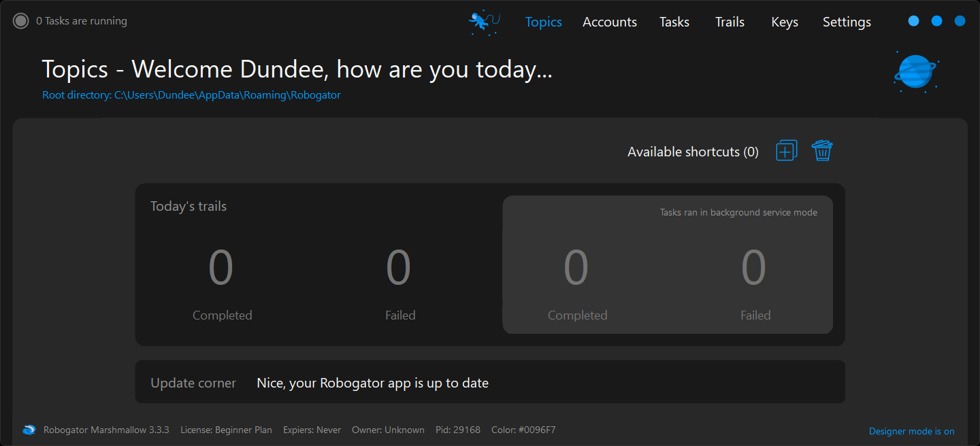Open the Settings tab
980x446 pixels.
(x=847, y=22)
